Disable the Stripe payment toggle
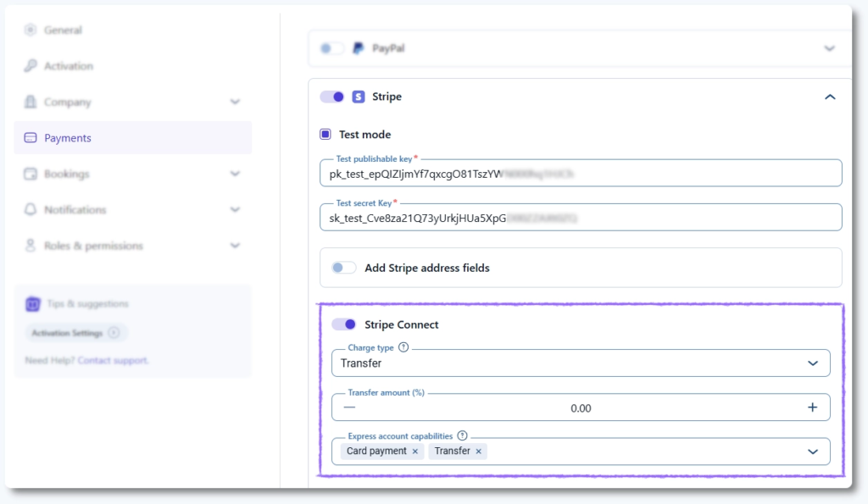Viewport: 868px width, 504px height. pos(332,97)
